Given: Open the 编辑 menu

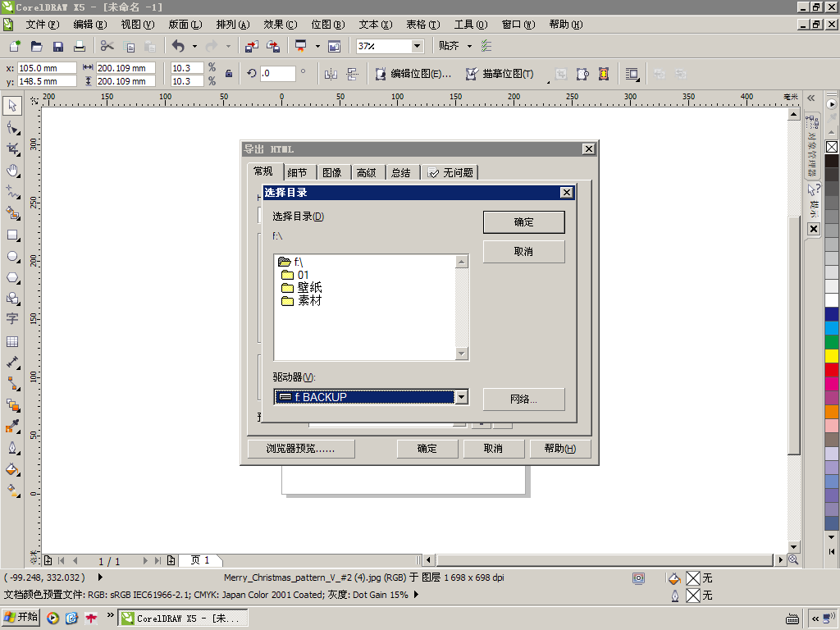Looking at the screenshot, I should 90,25.
